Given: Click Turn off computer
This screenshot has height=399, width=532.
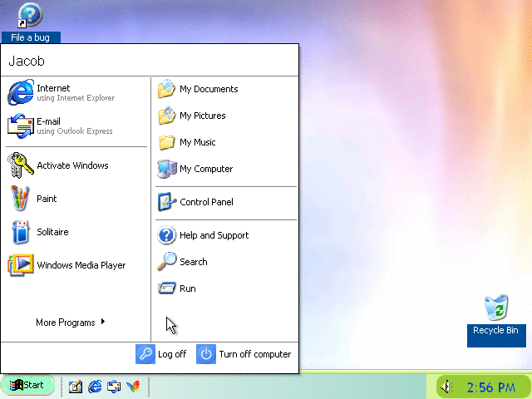Looking at the screenshot, I should 244,354.
